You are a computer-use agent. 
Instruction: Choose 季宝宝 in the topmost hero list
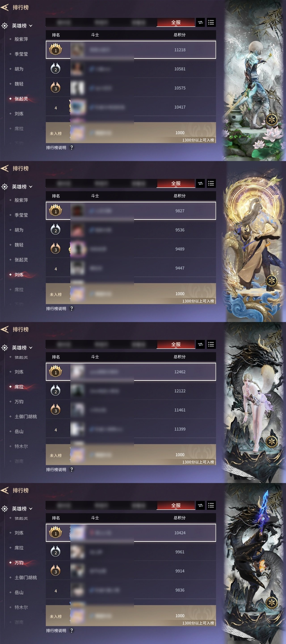coord(21,54)
